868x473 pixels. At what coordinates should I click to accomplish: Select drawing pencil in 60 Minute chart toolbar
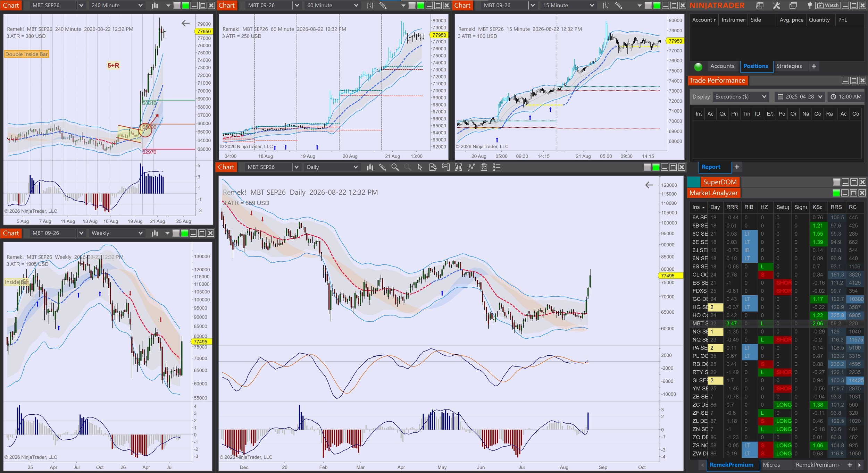click(x=383, y=6)
